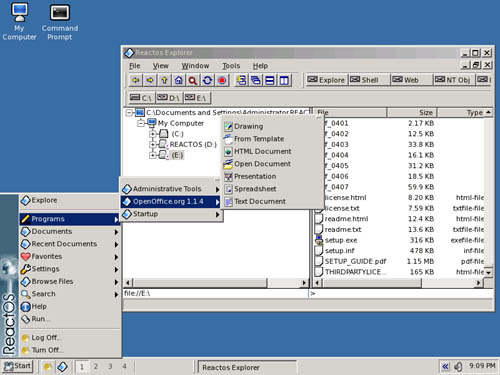The width and height of the screenshot is (500, 375).
Task: Click the Forward arrow toolbar icon
Action: (150, 80)
